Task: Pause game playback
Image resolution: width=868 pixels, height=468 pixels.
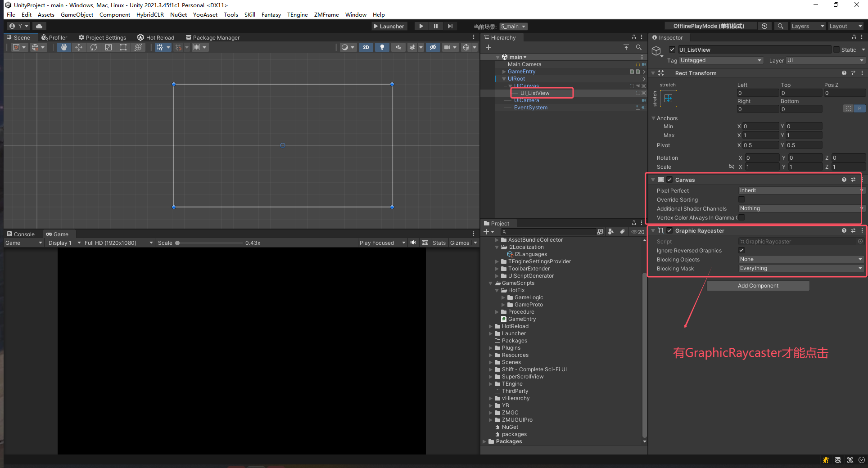Action: (x=435, y=26)
